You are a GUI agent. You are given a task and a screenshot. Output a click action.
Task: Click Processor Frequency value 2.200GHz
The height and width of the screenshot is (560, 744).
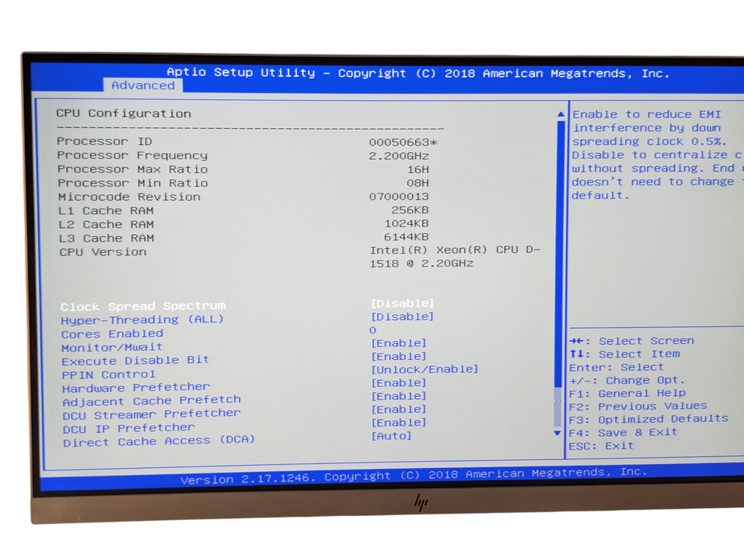click(x=399, y=156)
